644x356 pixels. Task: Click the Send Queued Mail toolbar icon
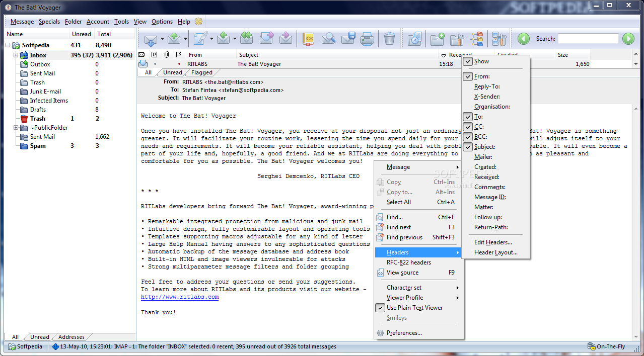174,39
